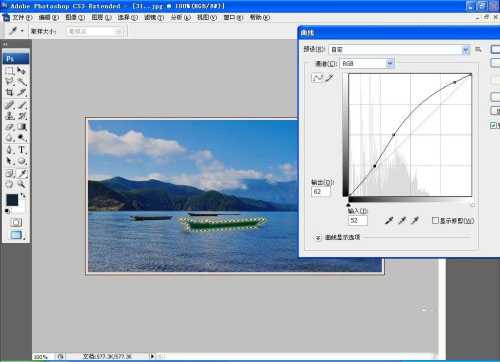The width and height of the screenshot is (500, 362).
Task: Choose the edit-points curve mode icon
Action: point(317,78)
